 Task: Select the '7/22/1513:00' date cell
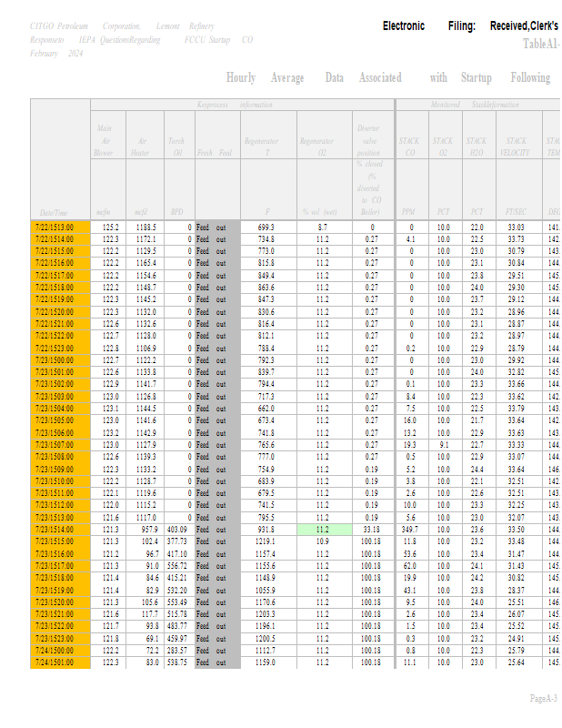[x=60, y=227]
